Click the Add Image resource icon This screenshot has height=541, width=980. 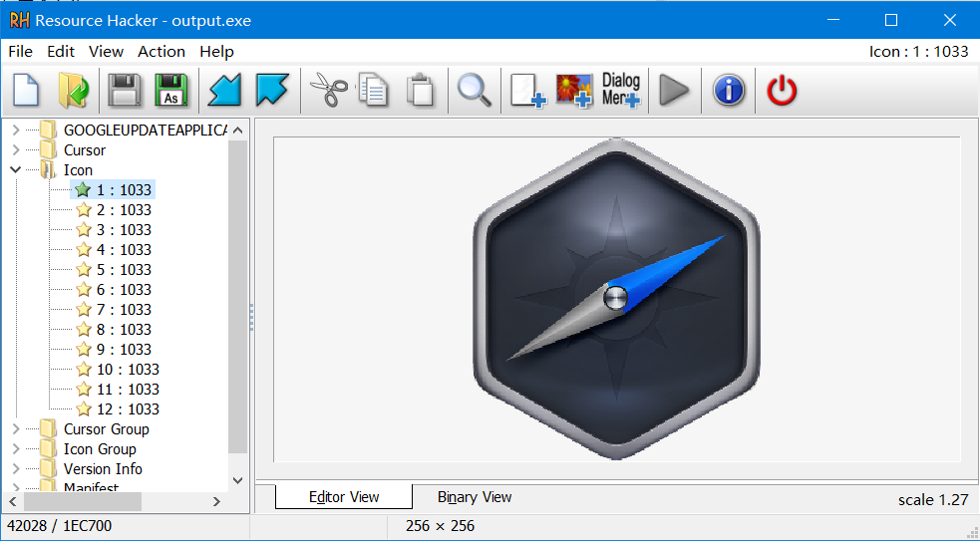574,91
